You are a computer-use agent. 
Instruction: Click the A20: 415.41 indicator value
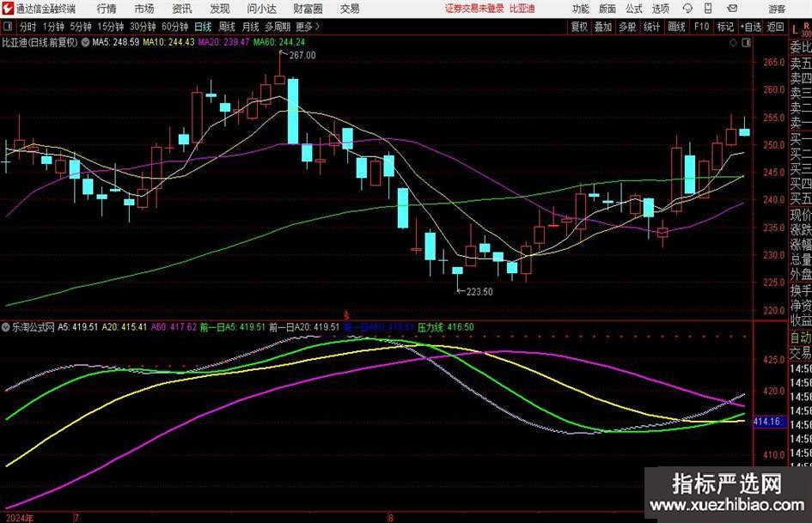point(125,326)
